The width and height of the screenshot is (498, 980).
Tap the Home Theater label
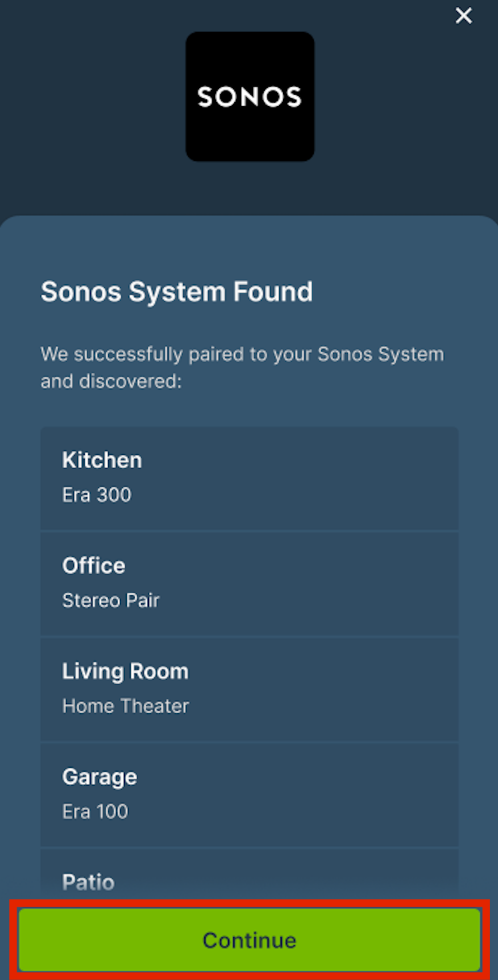[x=126, y=706]
